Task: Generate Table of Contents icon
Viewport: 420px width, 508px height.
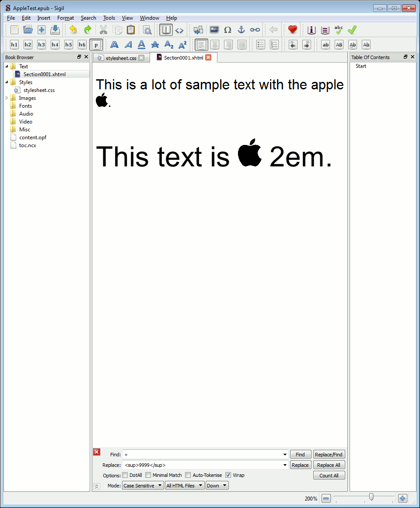Action: coord(325,30)
